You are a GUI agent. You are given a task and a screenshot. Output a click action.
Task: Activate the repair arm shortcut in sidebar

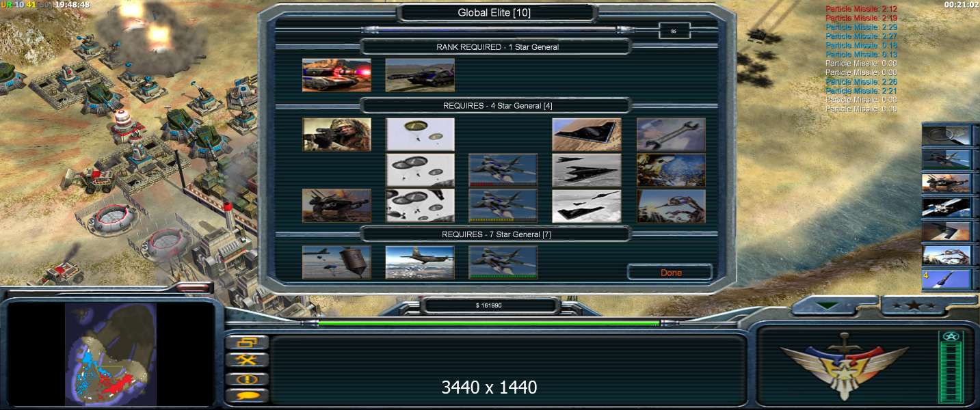pos(946,255)
